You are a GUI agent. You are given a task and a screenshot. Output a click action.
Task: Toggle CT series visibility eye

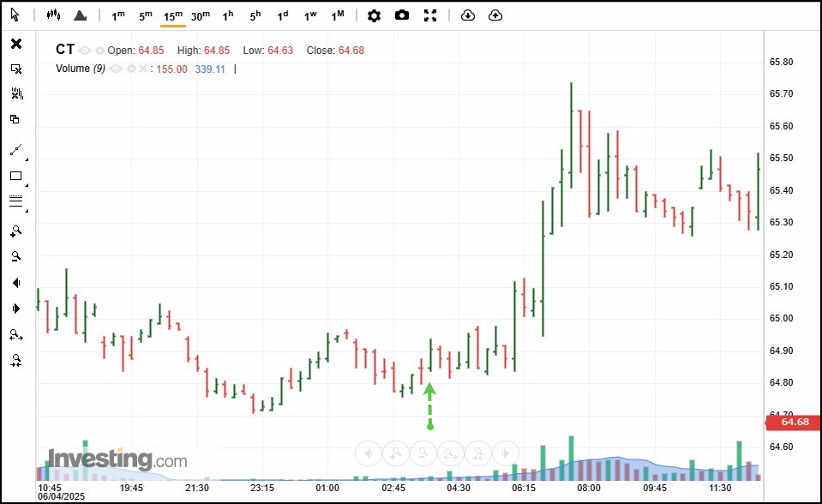click(x=84, y=51)
